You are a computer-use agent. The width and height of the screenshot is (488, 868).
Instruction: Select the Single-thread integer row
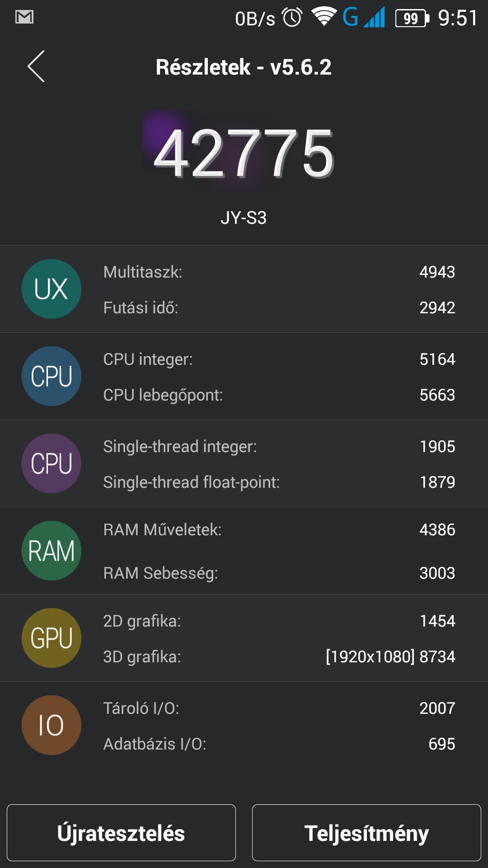coord(279,446)
